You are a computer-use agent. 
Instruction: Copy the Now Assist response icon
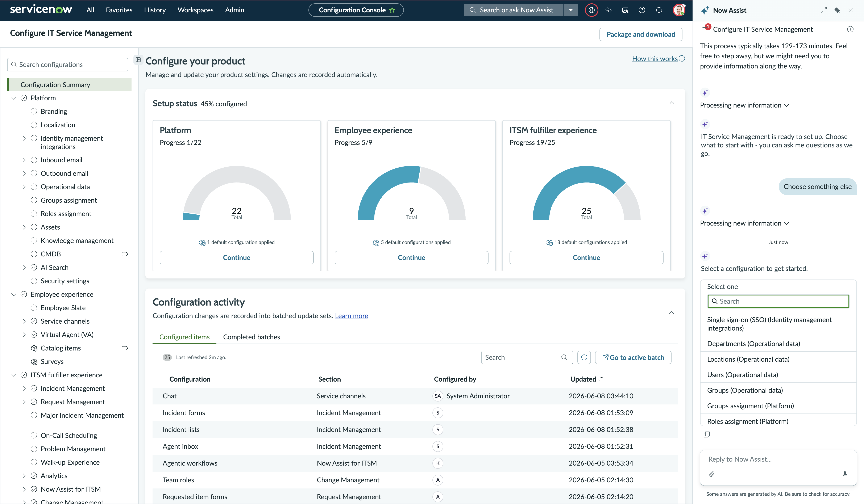707,434
